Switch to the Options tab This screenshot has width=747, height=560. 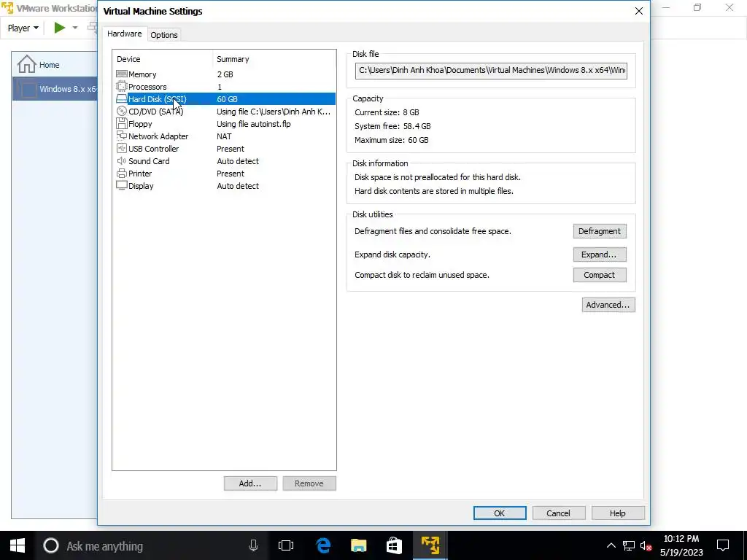pyautogui.click(x=164, y=35)
